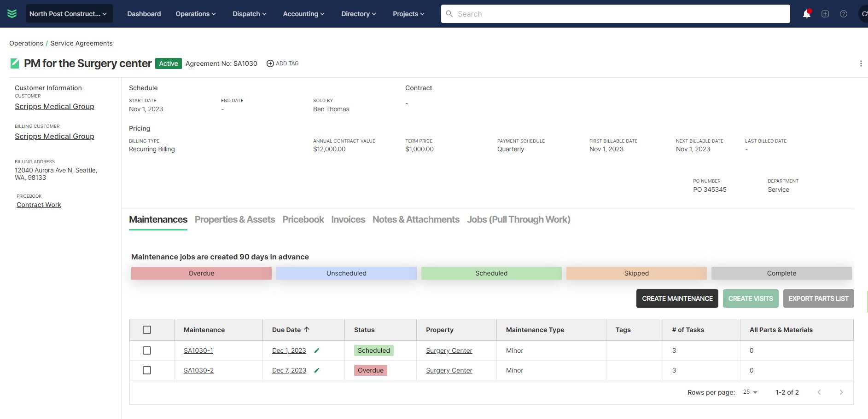Go to next page of maintenance table
This screenshot has height=419, width=868.
(x=841, y=392)
